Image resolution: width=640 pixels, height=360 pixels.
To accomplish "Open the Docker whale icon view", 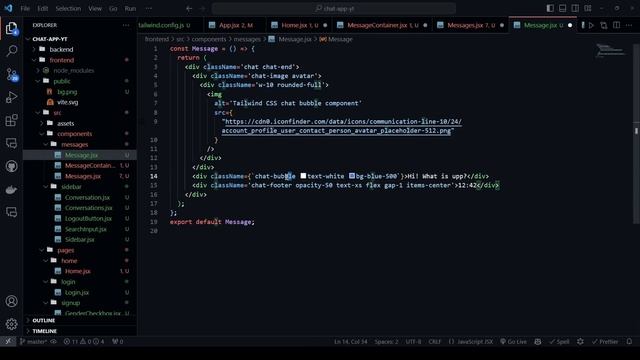I will pyautogui.click(x=11, y=189).
